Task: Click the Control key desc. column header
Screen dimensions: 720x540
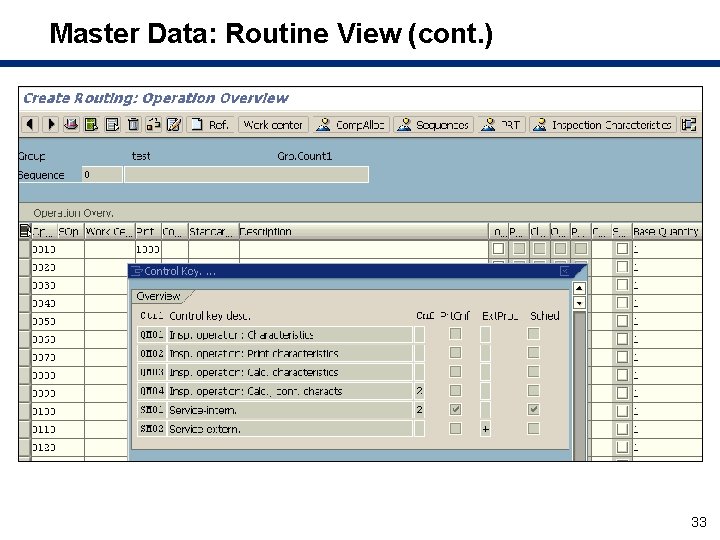Action: click(210, 316)
